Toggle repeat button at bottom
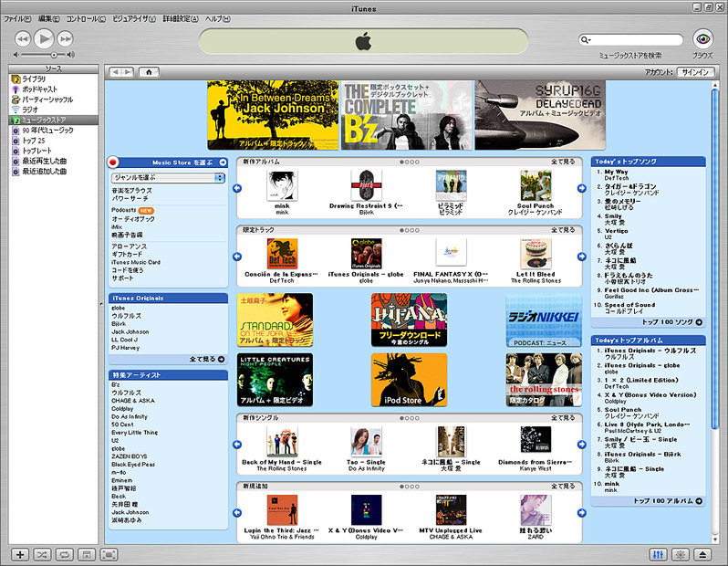The width and height of the screenshot is (728, 566). click(x=65, y=555)
